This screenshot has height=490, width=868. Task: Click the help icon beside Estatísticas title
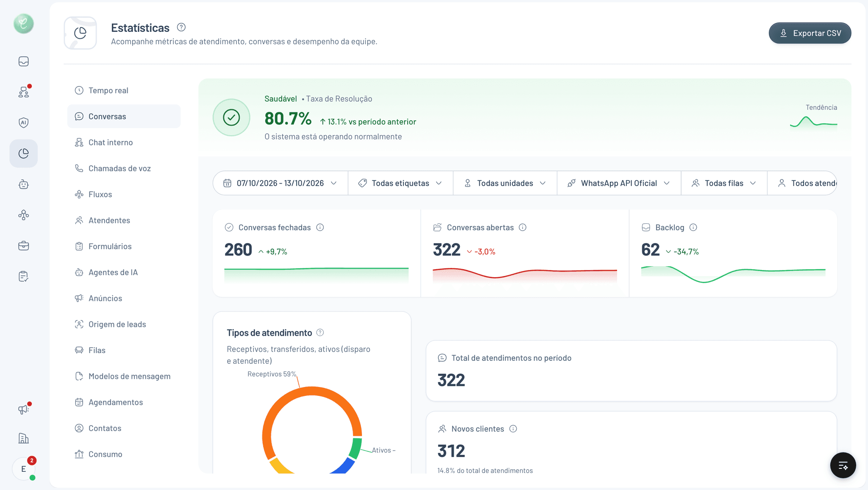181,27
